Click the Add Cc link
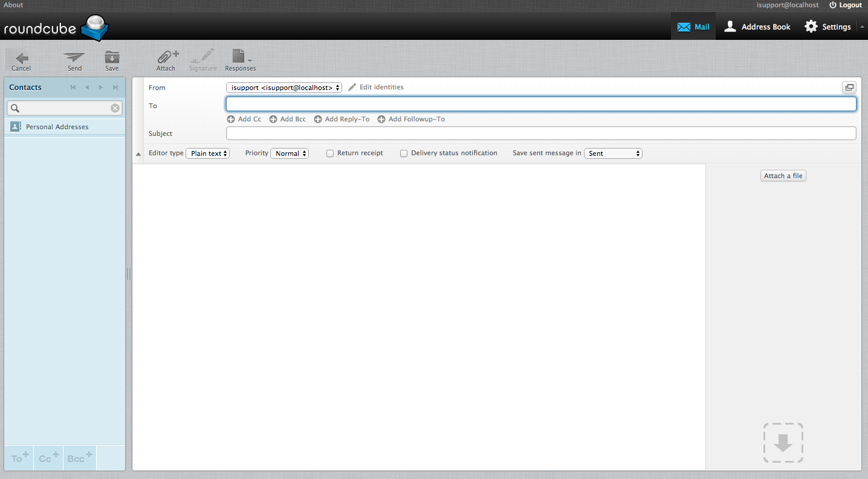Viewport: 868px width, 479px height. click(244, 119)
